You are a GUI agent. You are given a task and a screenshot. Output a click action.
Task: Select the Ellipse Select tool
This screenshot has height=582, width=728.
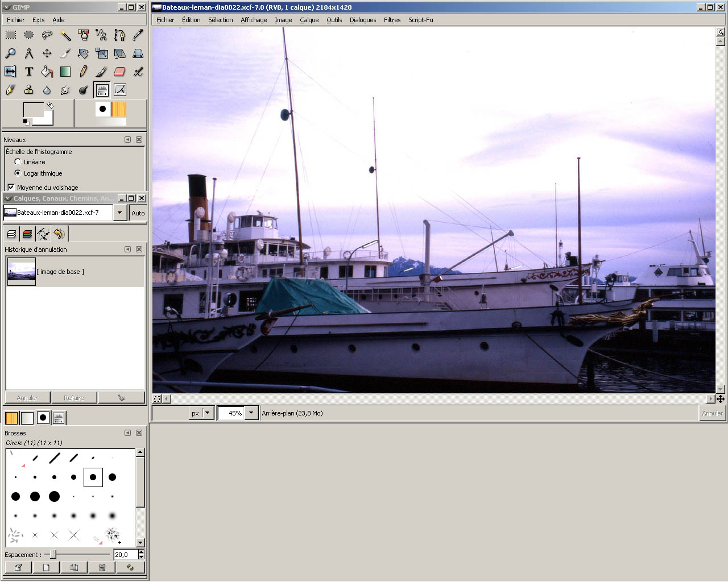pyautogui.click(x=28, y=35)
